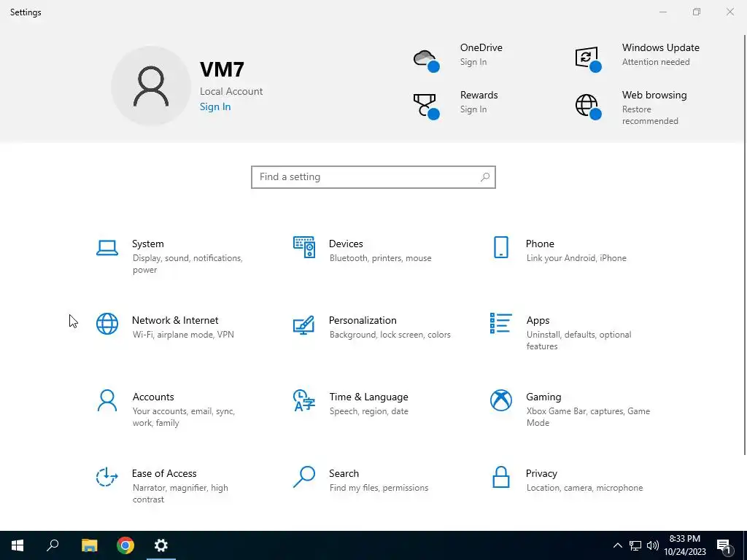Click the VM7 user avatar picture

coord(151,86)
